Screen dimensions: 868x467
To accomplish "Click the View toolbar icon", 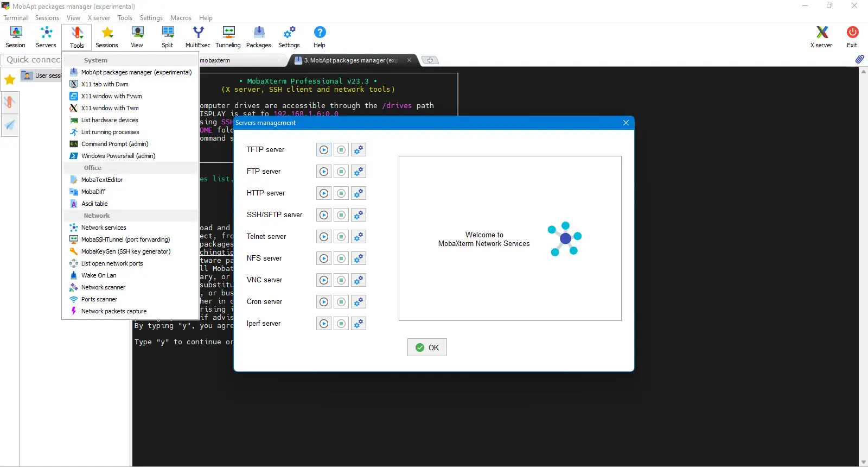I will coord(137,37).
